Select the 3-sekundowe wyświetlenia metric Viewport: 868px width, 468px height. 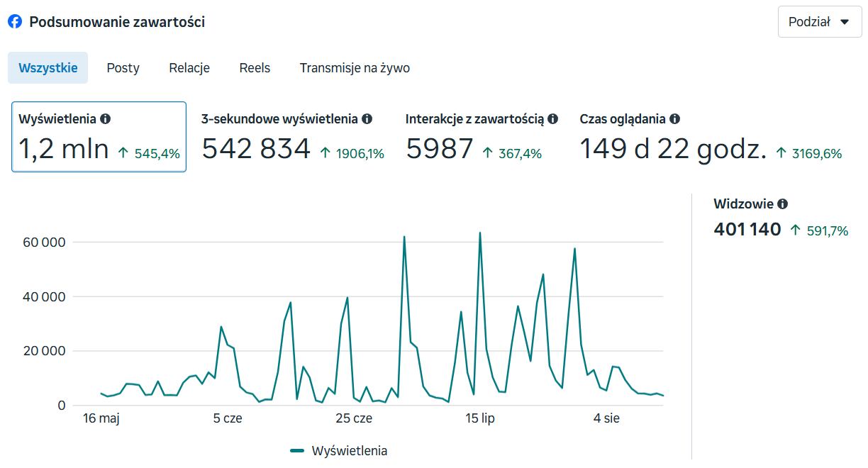click(293, 137)
